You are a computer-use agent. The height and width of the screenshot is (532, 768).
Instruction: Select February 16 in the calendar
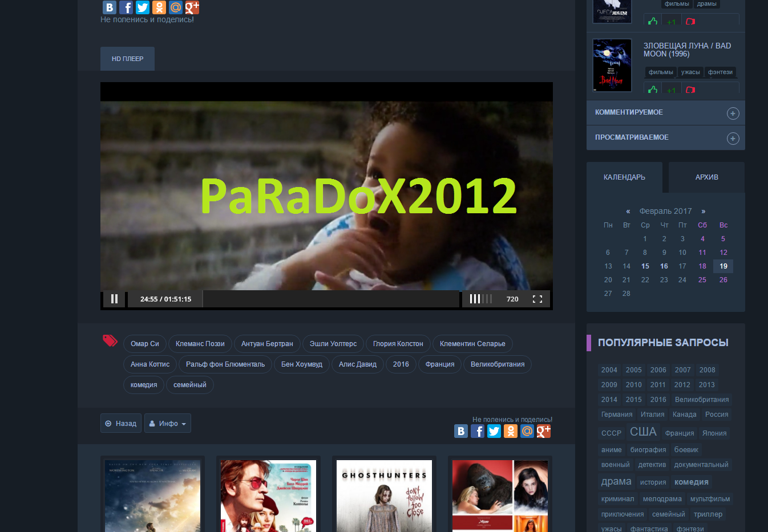tap(664, 266)
